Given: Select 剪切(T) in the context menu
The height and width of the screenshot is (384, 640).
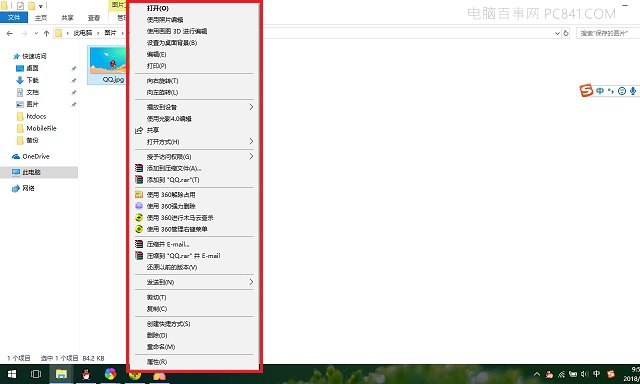Looking at the screenshot, I should (156, 297).
